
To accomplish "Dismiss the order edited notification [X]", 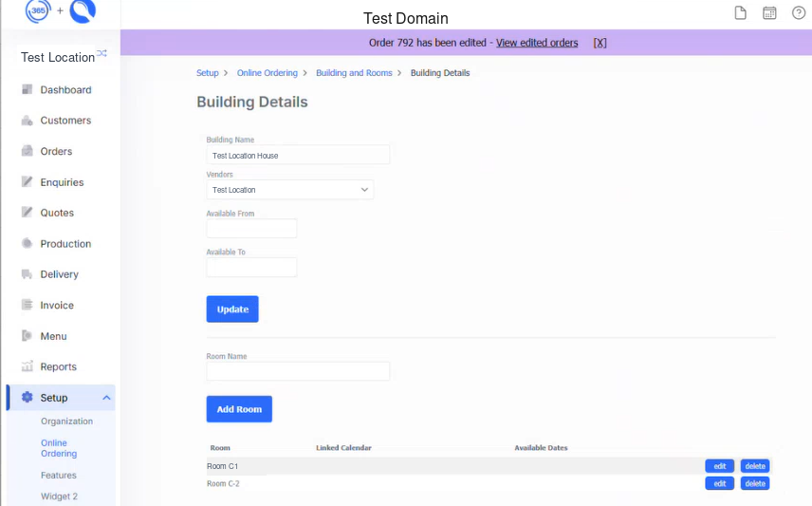I will tap(600, 43).
